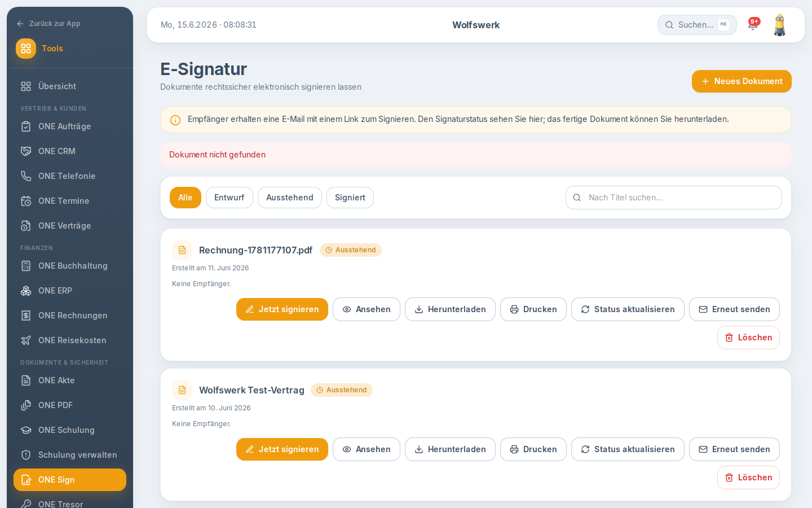Open ONE Sign in the sidebar
The height and width of the screenshot is (508, 812).
[70, 480]
